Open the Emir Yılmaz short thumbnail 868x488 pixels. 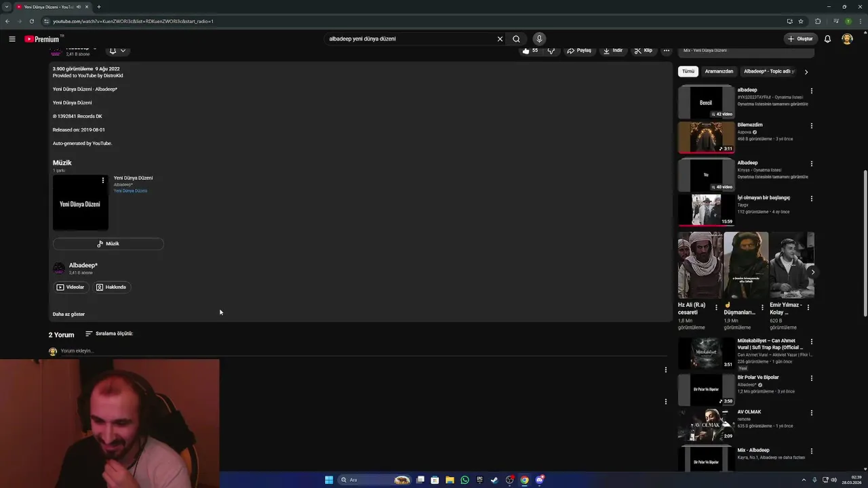792,266
